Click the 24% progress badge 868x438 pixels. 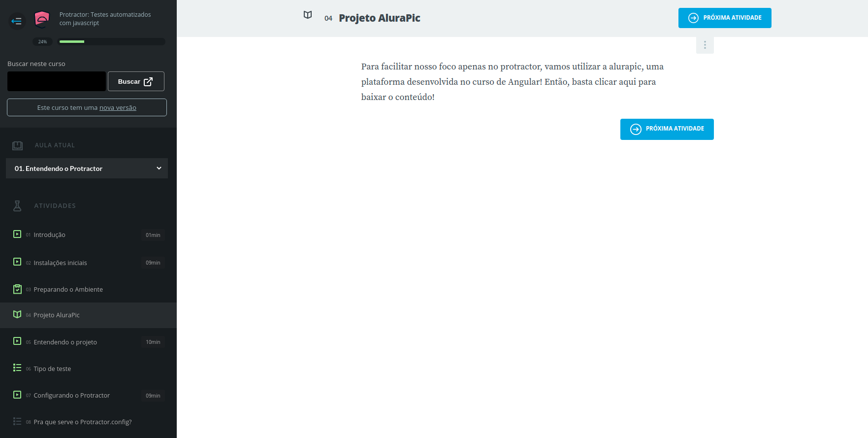tap(43, 42)
